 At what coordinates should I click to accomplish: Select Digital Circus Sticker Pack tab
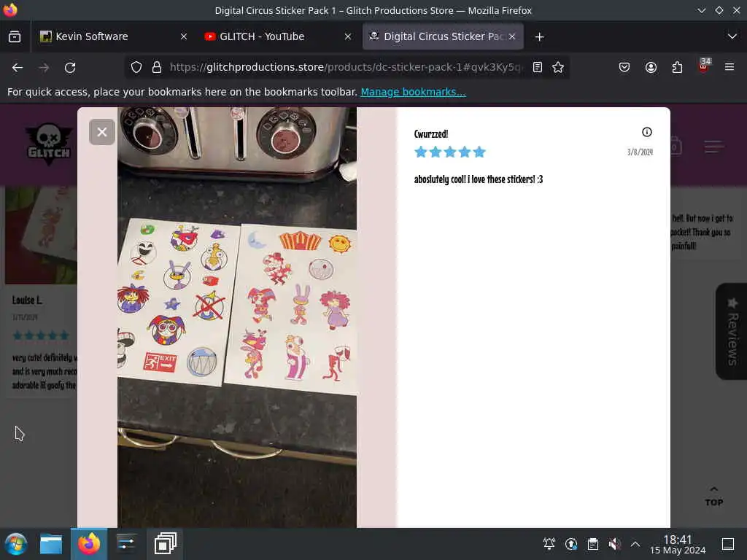443,36
